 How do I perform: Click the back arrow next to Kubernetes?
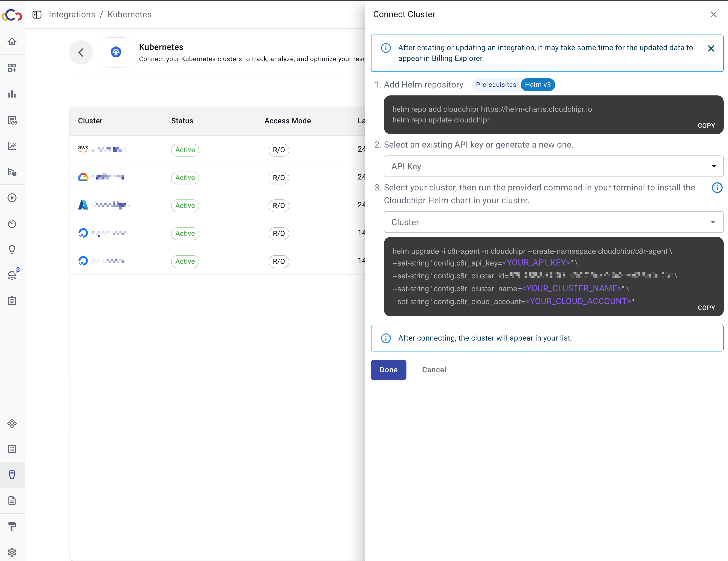coord(81,52)
